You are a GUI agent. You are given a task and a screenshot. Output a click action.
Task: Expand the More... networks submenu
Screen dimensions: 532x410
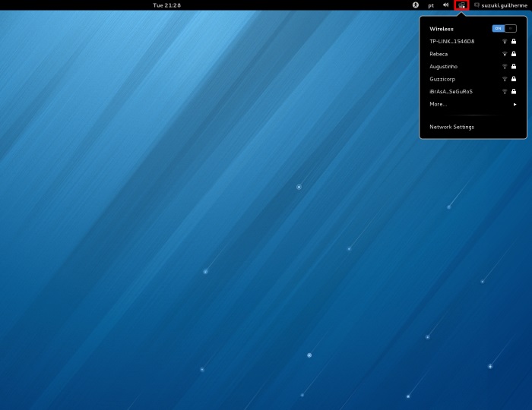(x=471, y=104)
